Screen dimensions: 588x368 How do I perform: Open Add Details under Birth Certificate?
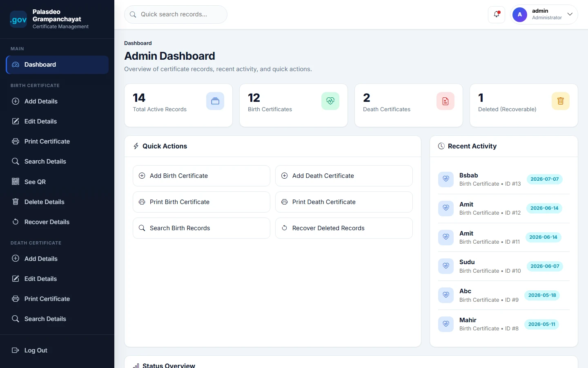tap(57, 101)
